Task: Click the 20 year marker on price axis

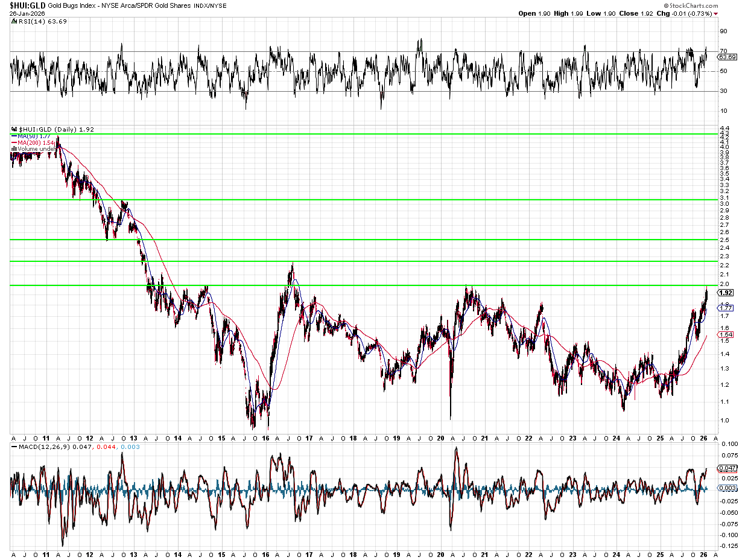Action: click(x=441, y=437)
